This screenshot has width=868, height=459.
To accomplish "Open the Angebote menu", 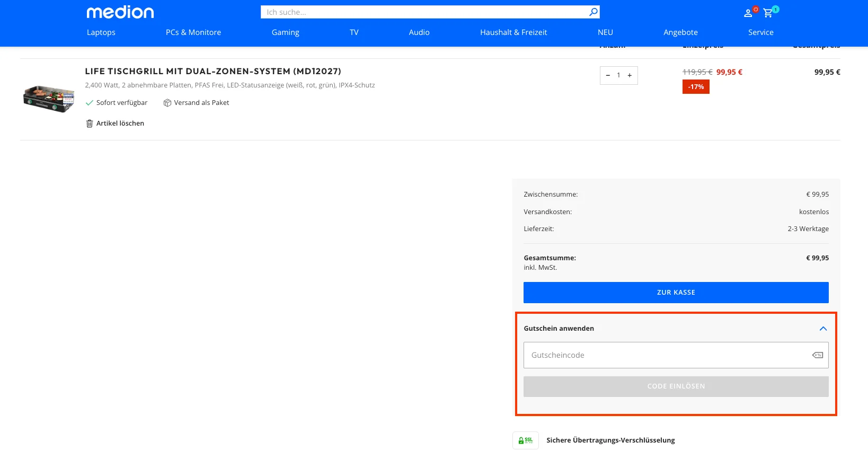I will tap(680, 32).
